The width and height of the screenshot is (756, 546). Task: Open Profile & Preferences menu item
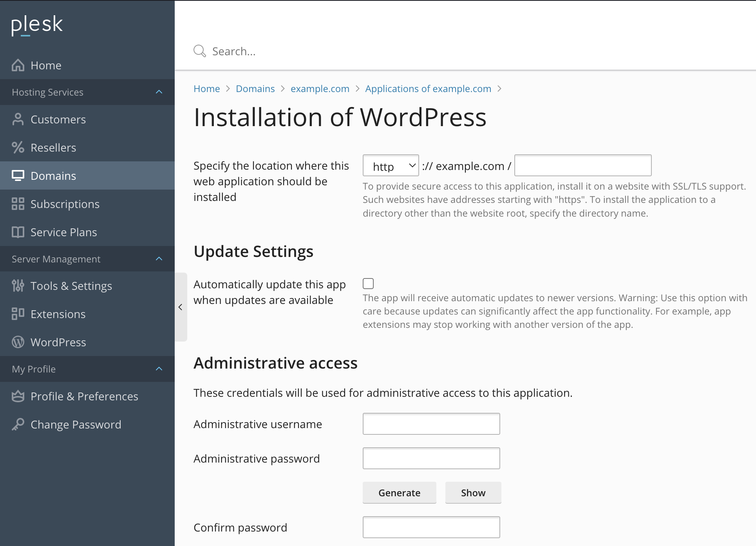(84, 396)
